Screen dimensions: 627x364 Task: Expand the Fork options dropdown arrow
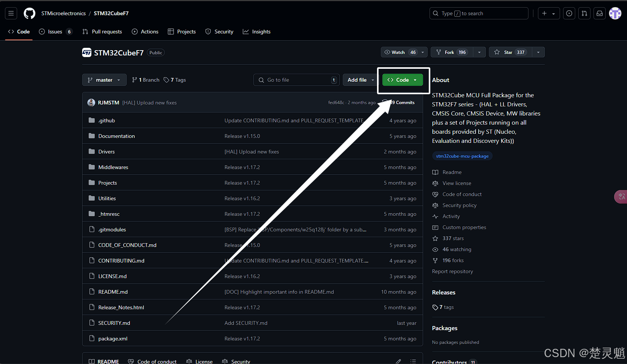point(479,52)
